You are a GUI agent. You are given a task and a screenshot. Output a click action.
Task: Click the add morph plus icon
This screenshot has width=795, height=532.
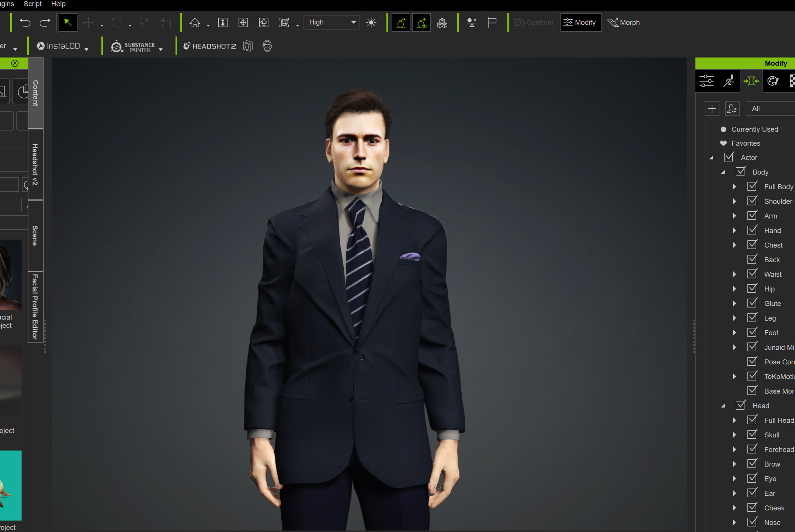click(x=712, y=109)
